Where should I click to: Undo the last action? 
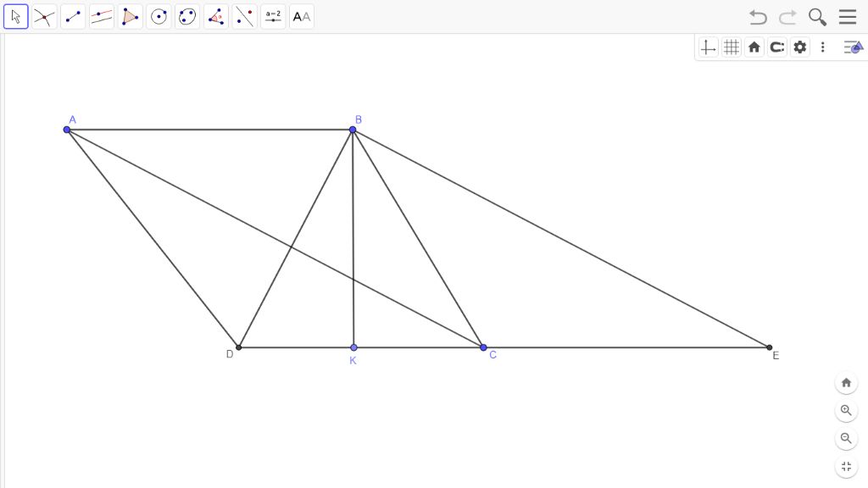[x=758, y=17]
